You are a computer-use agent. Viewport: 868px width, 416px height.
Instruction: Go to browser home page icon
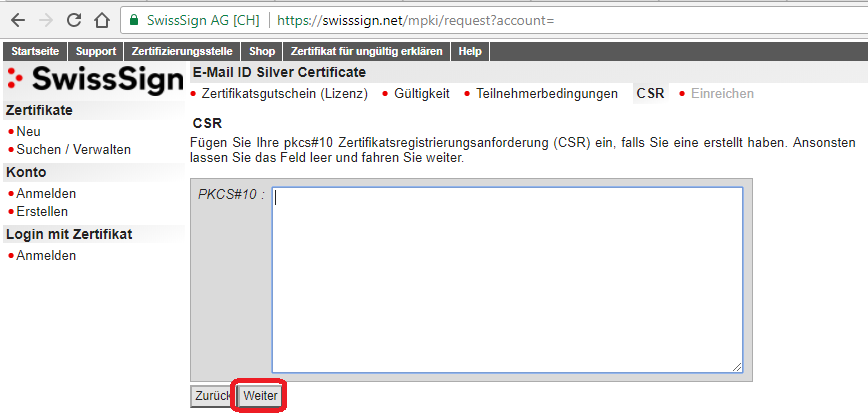(x=101, y=20)
